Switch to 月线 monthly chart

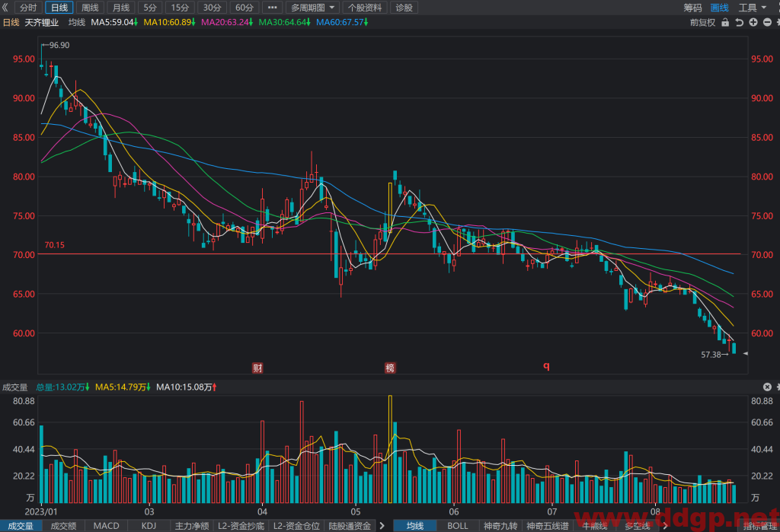click(121, 8)
